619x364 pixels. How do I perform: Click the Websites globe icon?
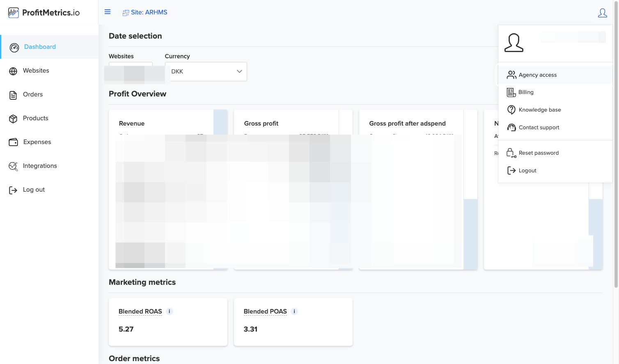click(x=13, y=71)
